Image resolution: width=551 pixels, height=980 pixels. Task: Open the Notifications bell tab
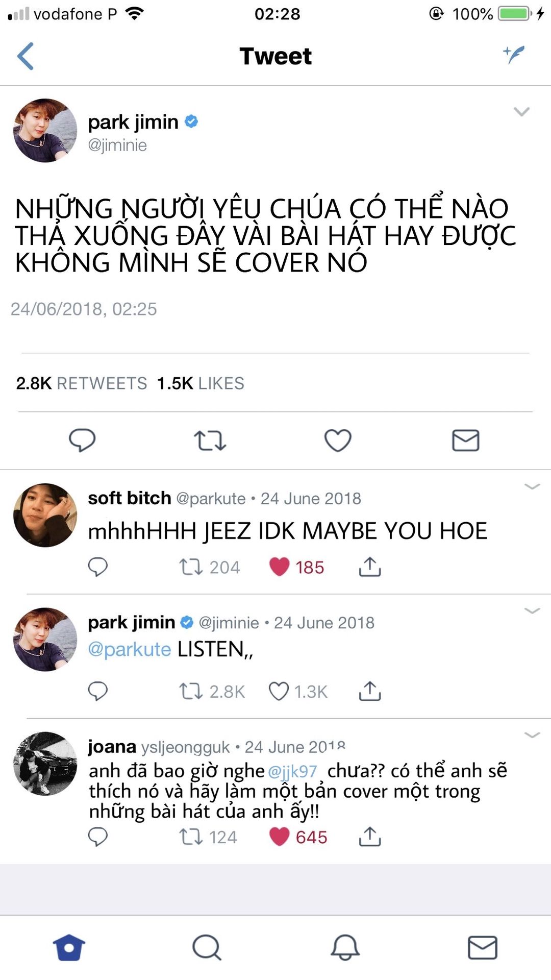click(x=345, y=947)
